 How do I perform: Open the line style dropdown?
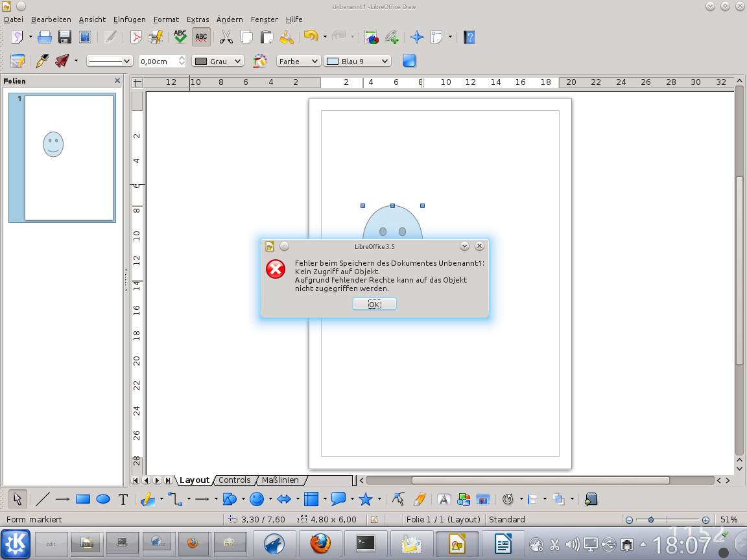[109, 61]
